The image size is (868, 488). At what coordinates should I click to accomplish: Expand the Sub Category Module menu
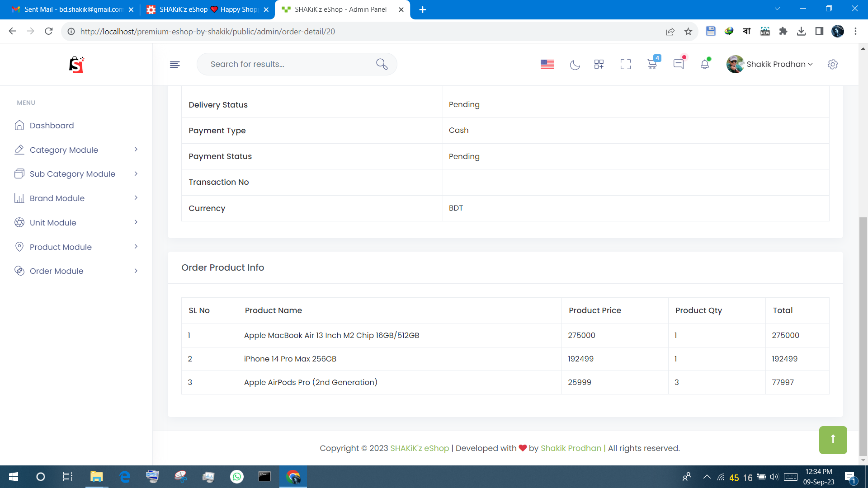[76, 174]
